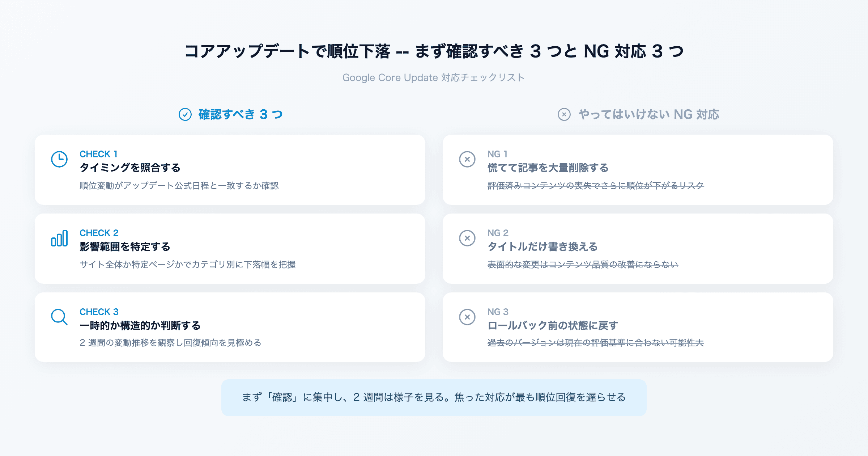
Task: Select the bar chart icon on CHECK 2
Action: pos(59,238)
